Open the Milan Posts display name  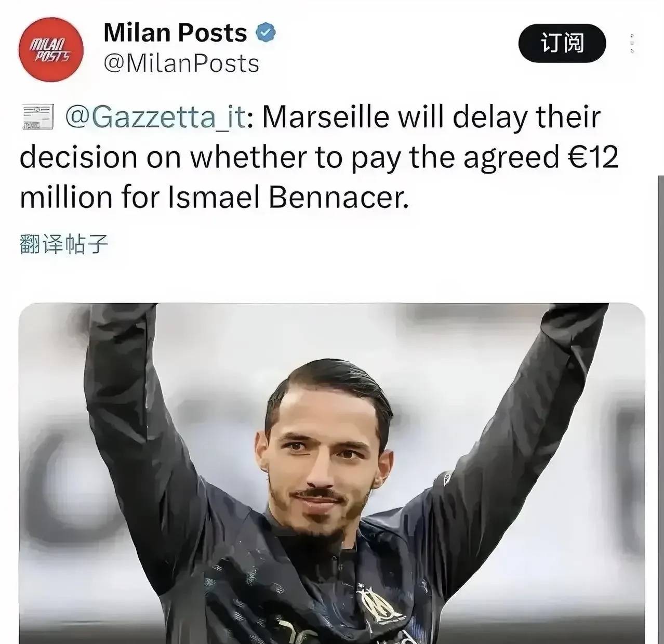[175, 33]
